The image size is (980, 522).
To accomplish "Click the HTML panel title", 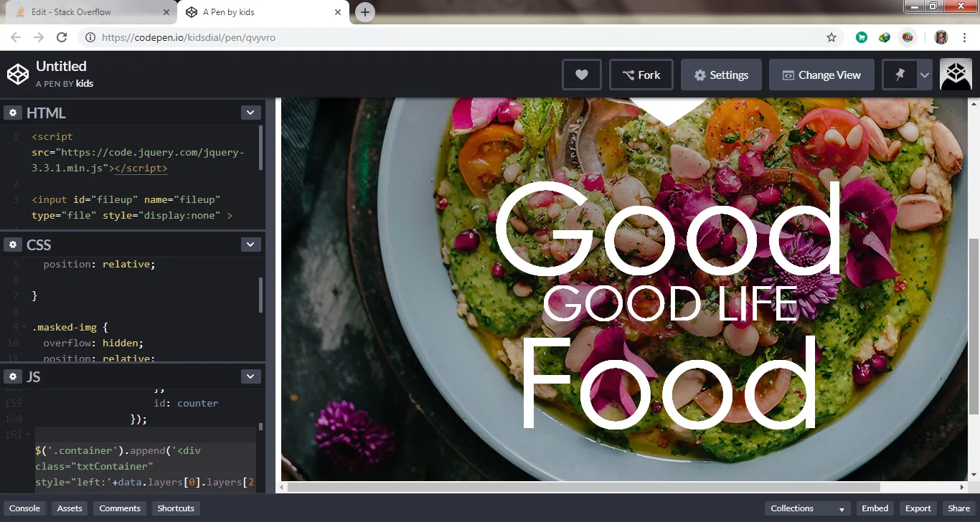I will (46, 113).
